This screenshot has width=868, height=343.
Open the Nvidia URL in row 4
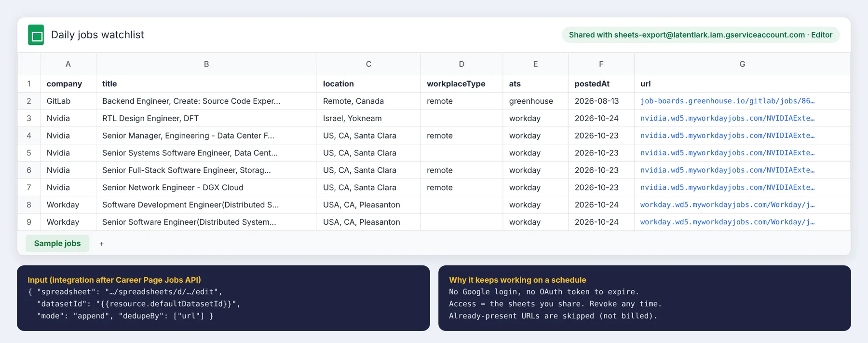tap(727, 136)
